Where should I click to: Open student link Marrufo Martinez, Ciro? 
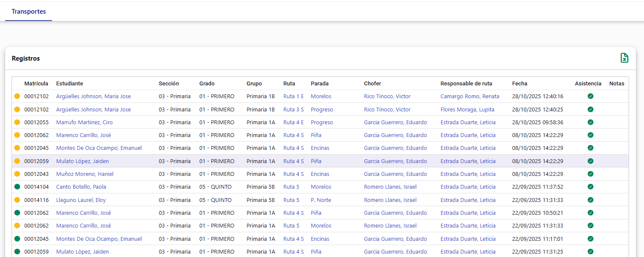[x=85, y=123]
